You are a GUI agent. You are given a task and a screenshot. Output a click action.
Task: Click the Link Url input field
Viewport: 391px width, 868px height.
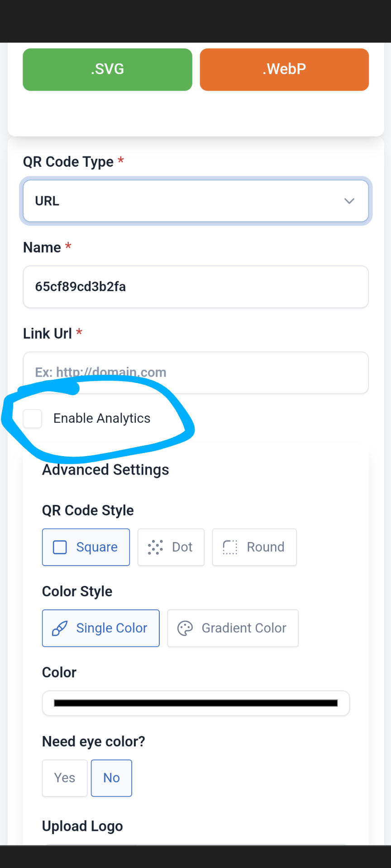195,373
